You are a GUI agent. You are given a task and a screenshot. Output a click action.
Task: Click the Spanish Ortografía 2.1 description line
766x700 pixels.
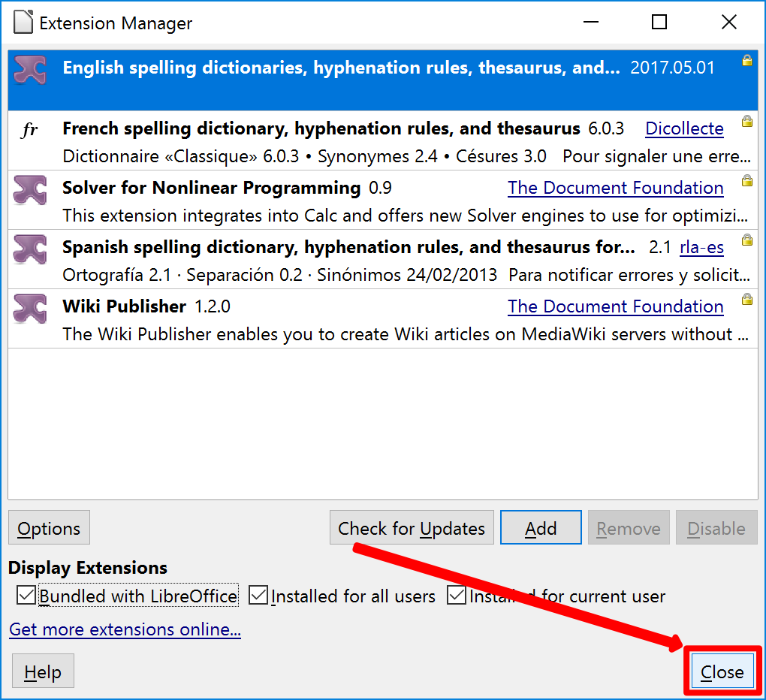(x=406, y=275)
